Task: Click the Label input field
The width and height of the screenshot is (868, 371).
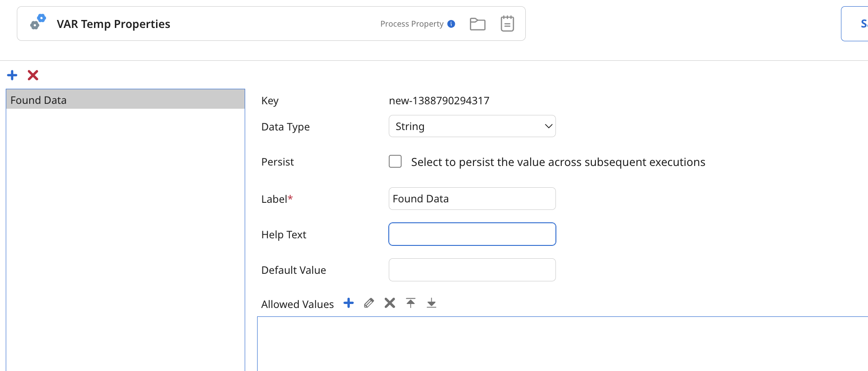Action: coord(472,199)
